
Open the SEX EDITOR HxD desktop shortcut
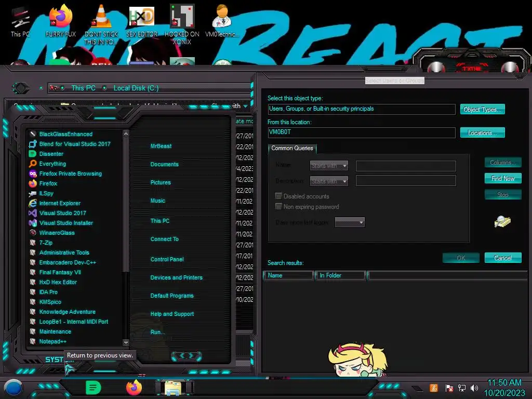pos(142,21)
